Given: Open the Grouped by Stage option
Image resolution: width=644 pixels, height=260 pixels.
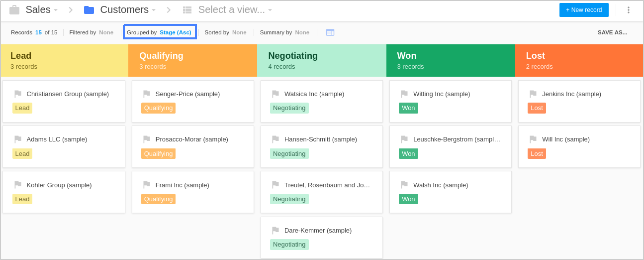Looking at the screenshot, I should (160, 32).
